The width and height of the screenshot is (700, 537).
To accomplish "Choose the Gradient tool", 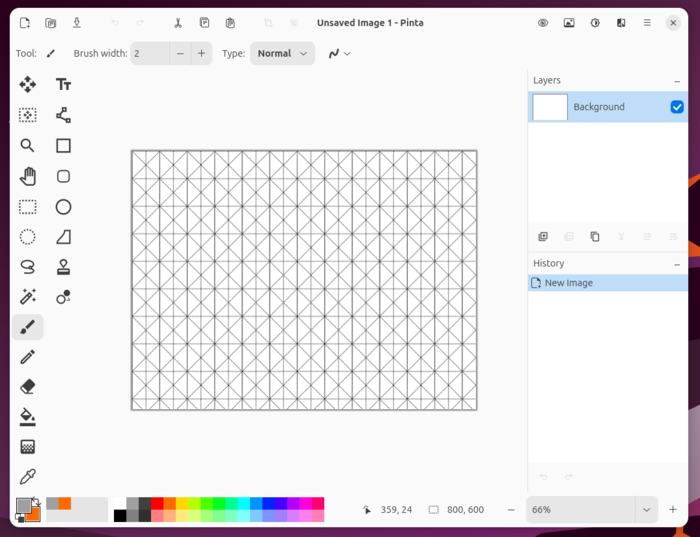I will 28,447.
